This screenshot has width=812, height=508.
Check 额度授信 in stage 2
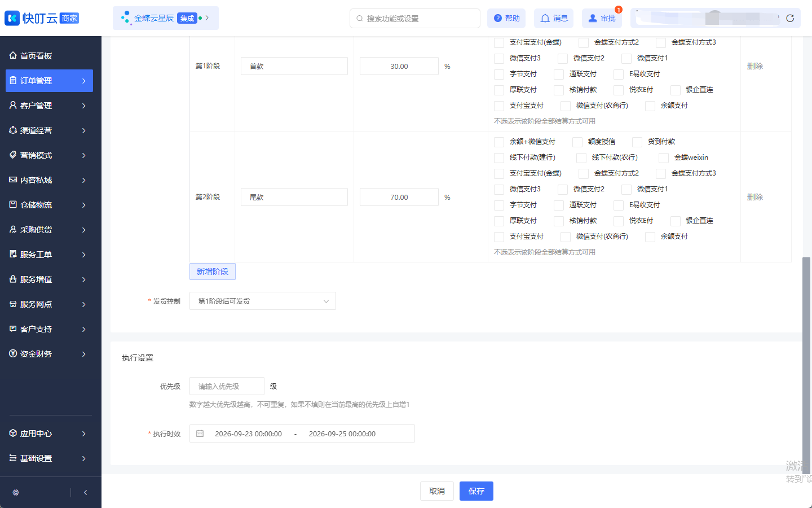[577, 142]
